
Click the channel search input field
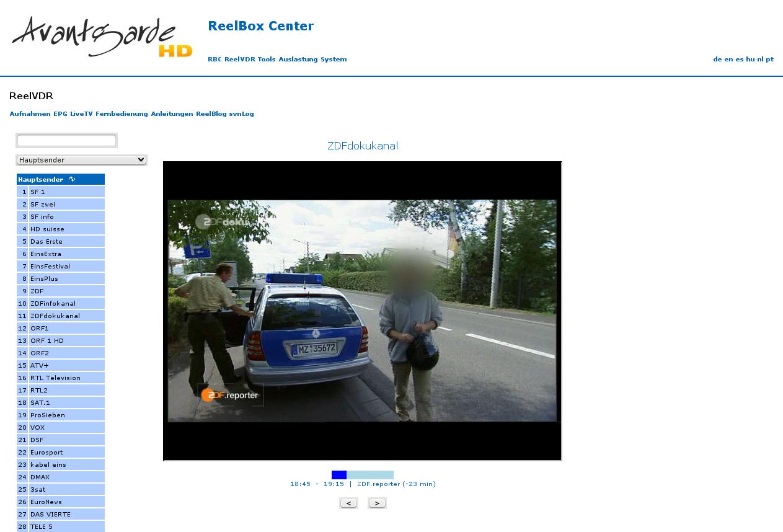tap(66, 141)
